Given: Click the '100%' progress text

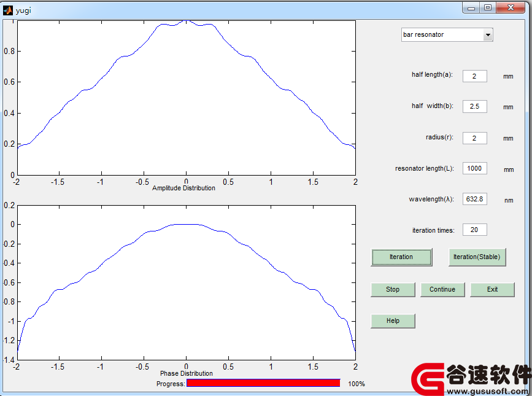Looking at the screenshot, I should (x=357, y=384).
